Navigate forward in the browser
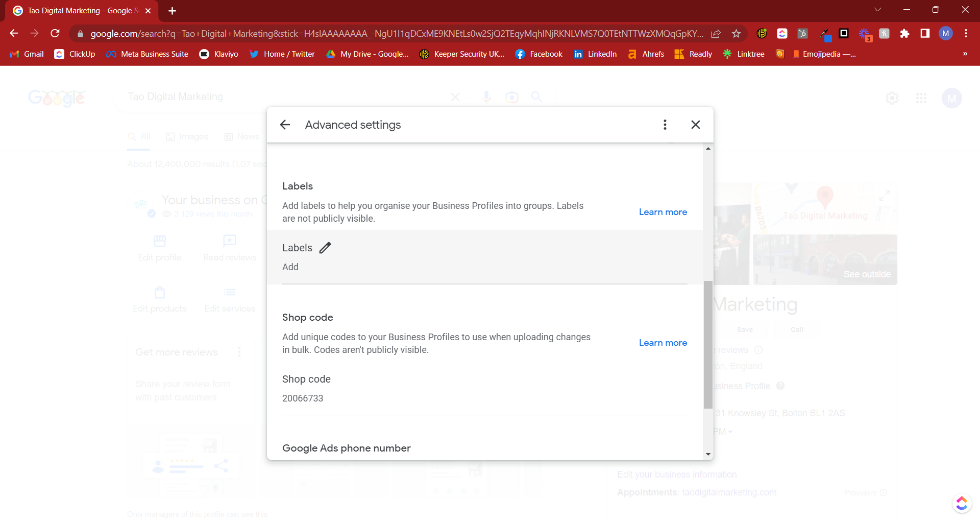 [x=34, y=33]
